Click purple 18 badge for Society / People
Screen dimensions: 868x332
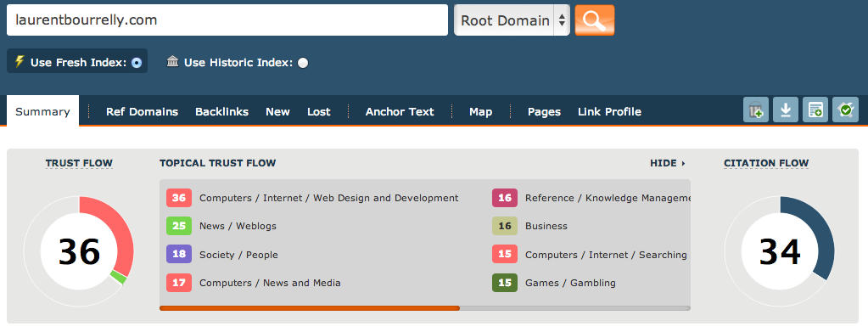pos(179,255)
